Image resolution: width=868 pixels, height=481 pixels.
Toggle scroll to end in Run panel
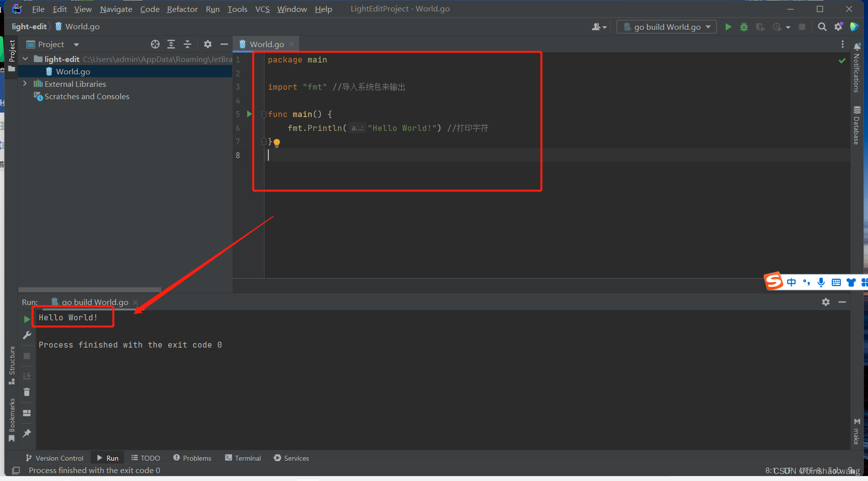27,375
